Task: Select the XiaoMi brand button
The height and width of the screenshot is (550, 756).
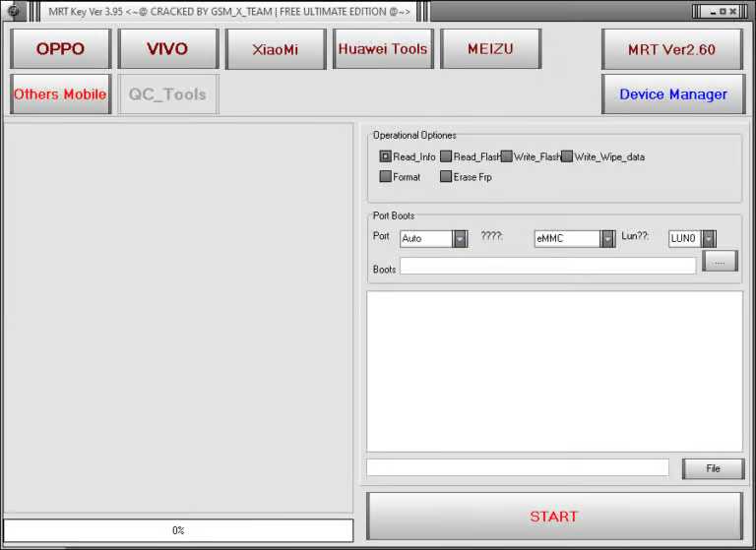Action: click(x=276, y=49)
